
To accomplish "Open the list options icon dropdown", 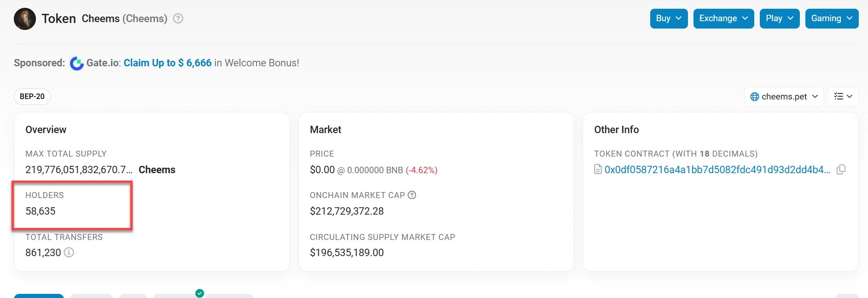I will [843, 97].
